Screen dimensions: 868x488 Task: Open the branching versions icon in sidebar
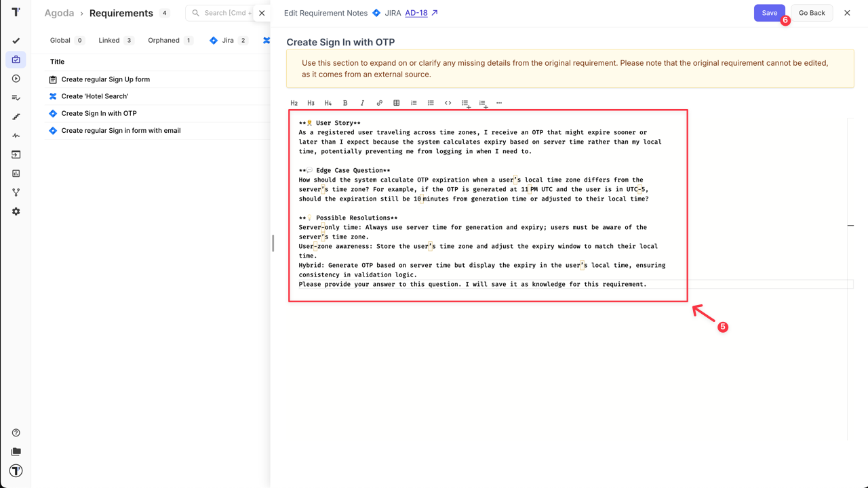pyautogui.click(x=16, y=192)
